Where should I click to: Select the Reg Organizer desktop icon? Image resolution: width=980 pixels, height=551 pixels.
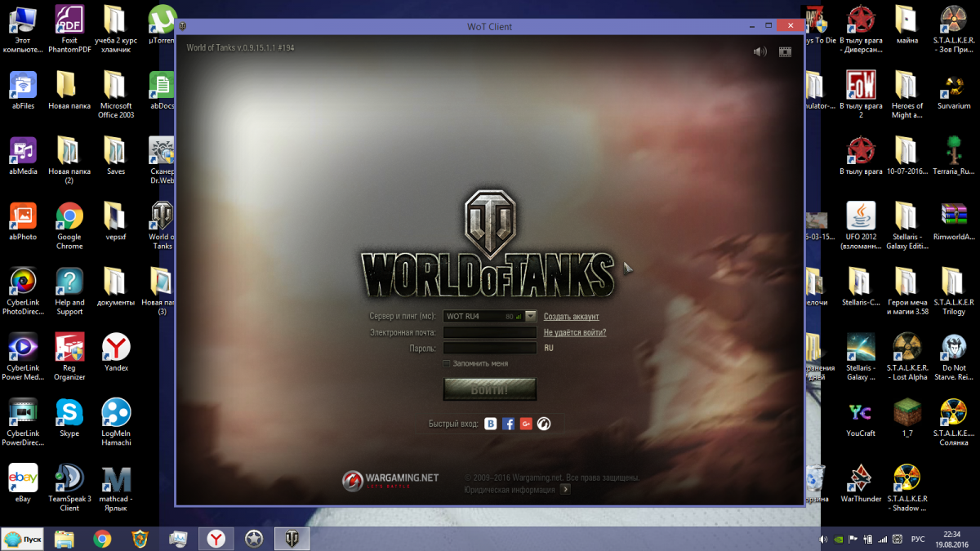point(69,356)
